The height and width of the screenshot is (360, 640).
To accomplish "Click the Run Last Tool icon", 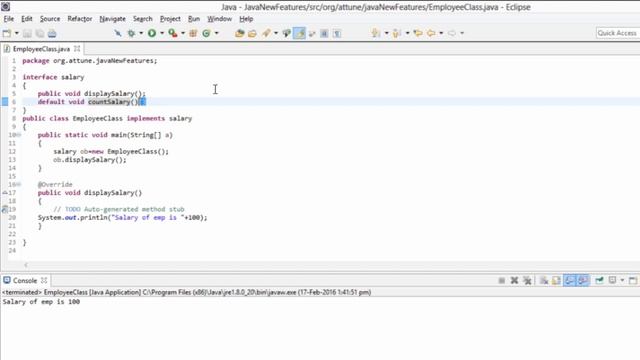I will (173, 33).
